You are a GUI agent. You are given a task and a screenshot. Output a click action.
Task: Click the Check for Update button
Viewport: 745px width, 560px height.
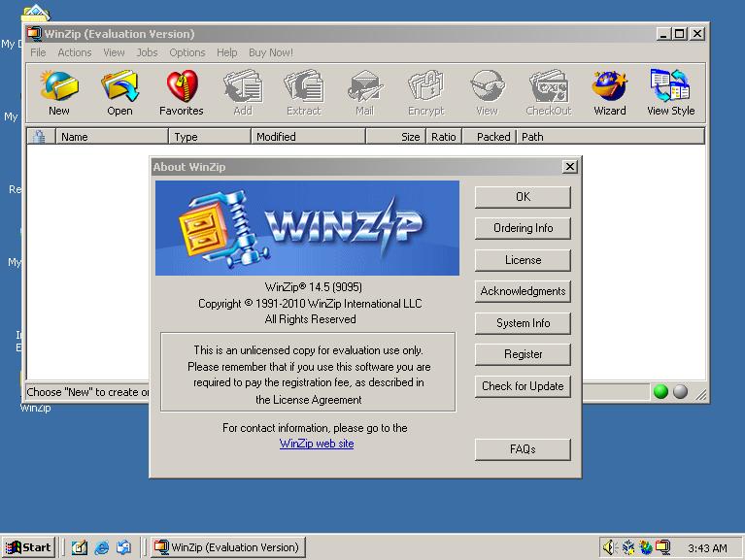(x=523, y=386)
